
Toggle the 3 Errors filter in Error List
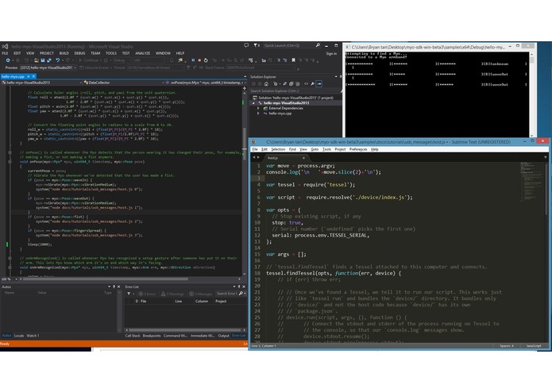(147, 294)
